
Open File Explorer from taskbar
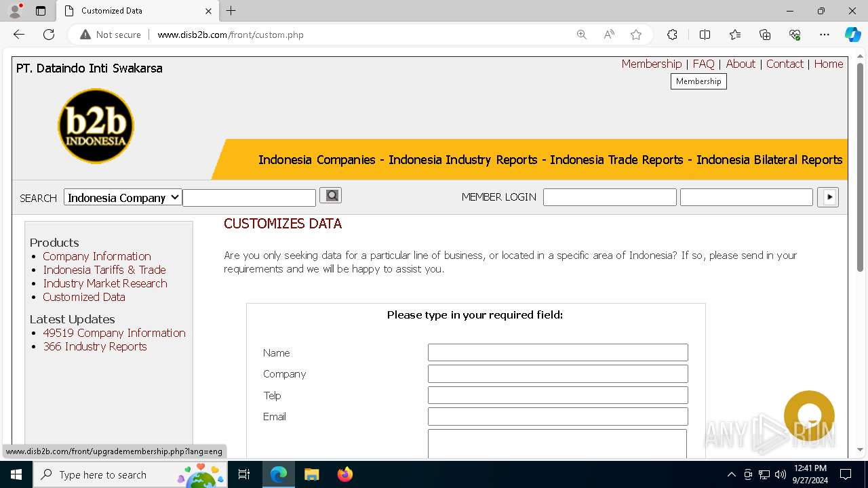(311, 474)
